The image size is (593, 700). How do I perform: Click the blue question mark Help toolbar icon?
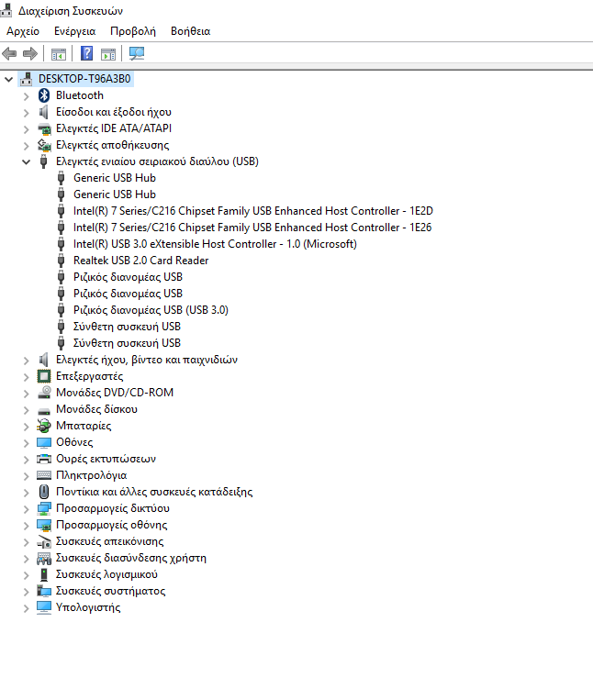(x=86, y=53)
